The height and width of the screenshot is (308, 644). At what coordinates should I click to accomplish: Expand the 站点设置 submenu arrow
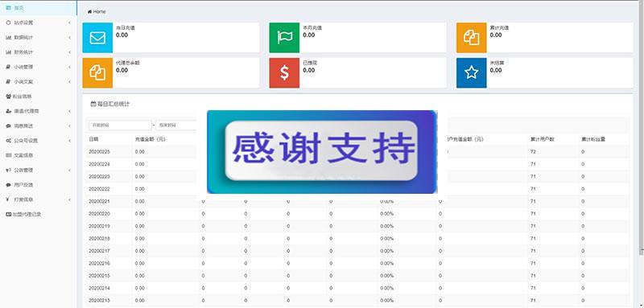(x=69, y=23)
